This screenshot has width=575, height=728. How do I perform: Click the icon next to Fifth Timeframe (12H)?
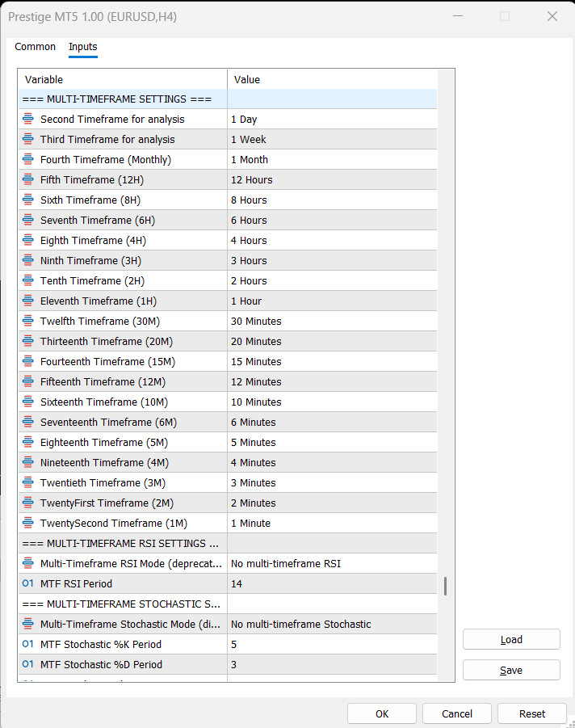coord(27,179)
